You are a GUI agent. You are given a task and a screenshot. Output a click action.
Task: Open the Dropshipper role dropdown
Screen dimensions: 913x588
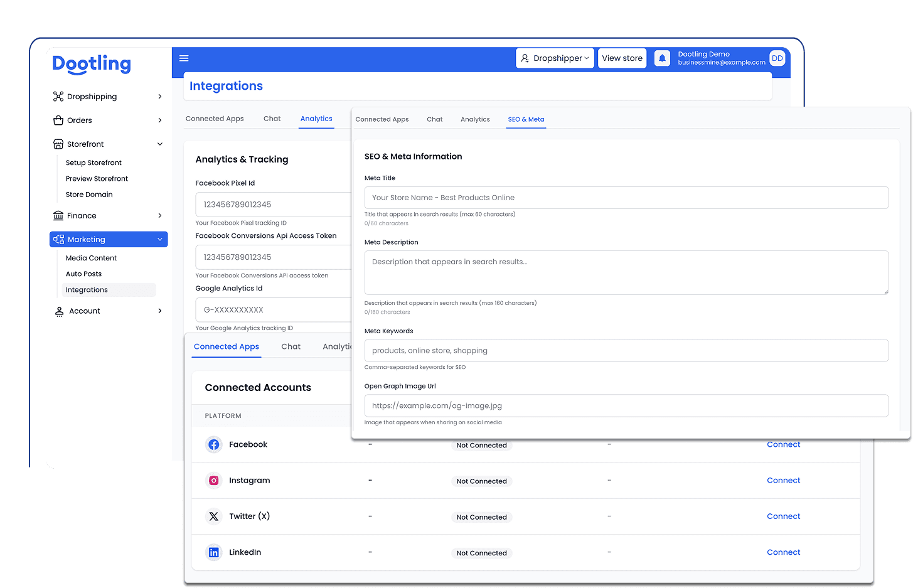tap(555, 58)
